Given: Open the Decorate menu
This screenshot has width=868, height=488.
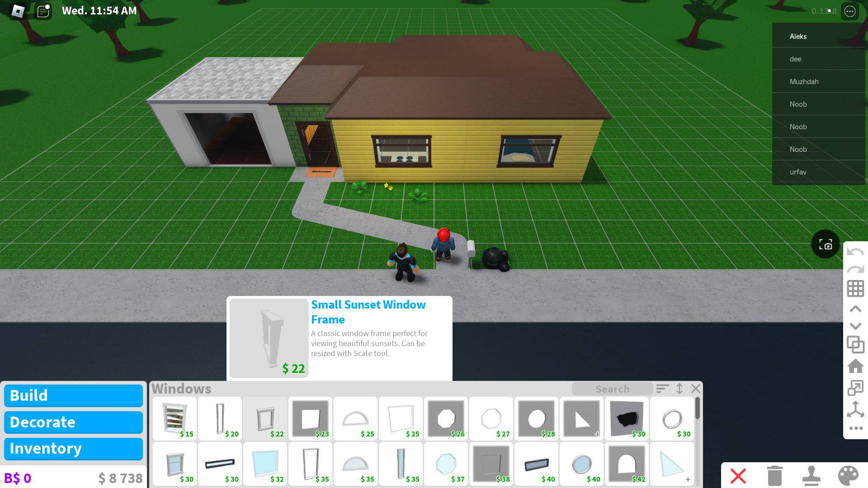Looking at the screenshot, I should (x=73, y=422).
